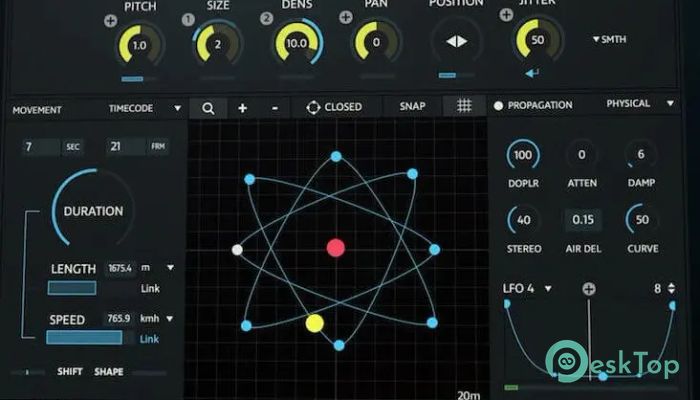The width and height of the screenshot is (700, 400).
Task: Open the PHYSICAL propagation dropdown
Action: pos(639,104)
